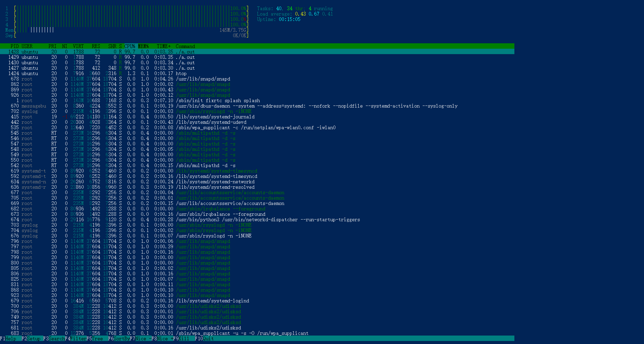Toggle F5 Tree view in the bottom bar
Image resolution: width=644 pixels, height=344 pixels.
coord(95,339)
